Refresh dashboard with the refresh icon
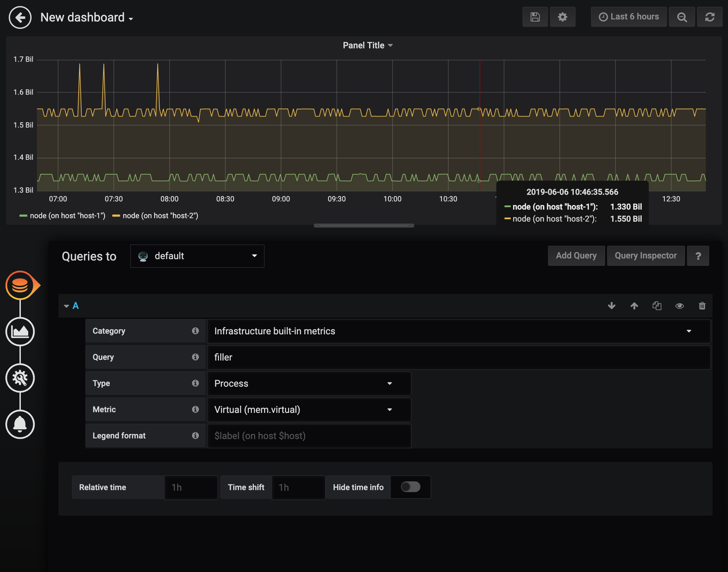 coord(710,17)
